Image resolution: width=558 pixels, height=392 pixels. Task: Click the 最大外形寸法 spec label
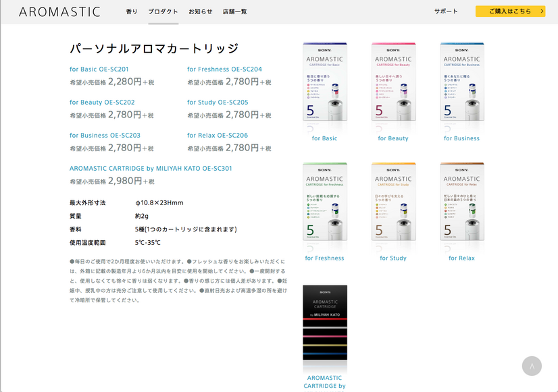(88, 203)
